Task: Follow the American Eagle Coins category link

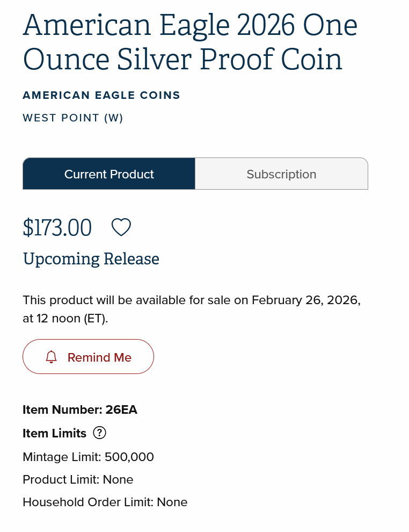Action: click(x=101, y=96)
